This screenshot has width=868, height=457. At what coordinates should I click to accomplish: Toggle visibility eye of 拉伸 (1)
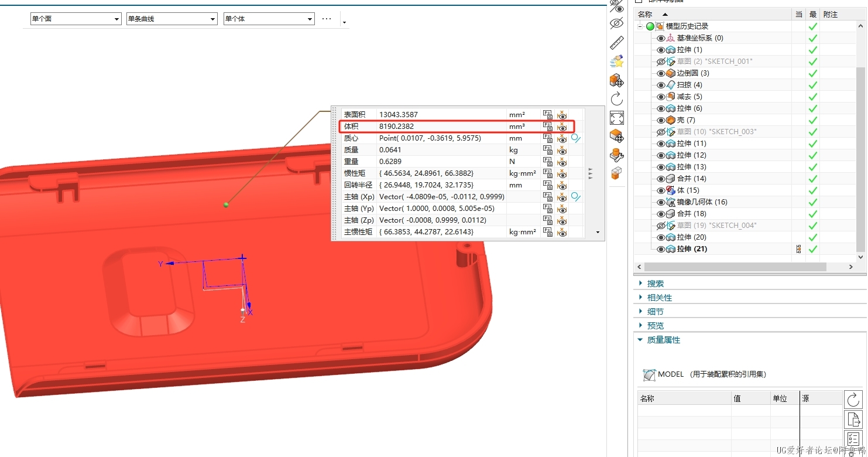(x=661, y=50)
